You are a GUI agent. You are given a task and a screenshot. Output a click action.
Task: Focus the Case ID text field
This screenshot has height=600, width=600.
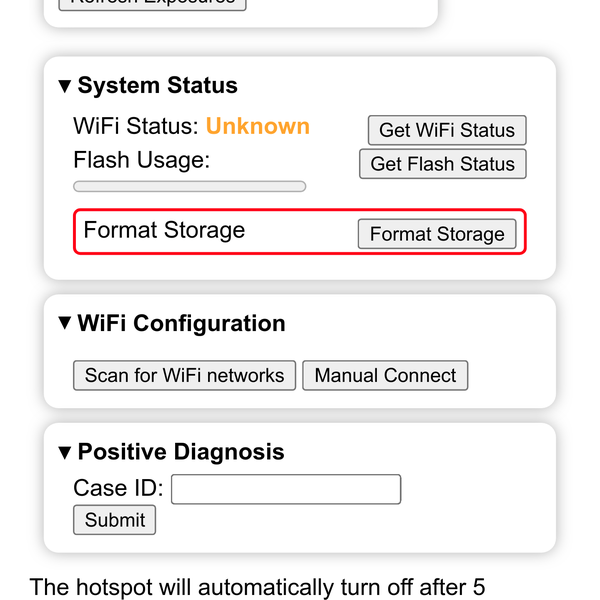point(286,489)
